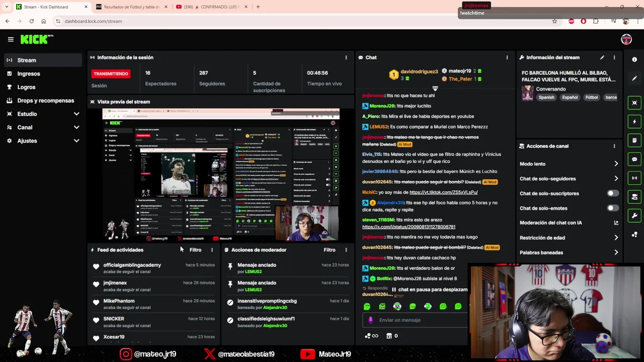The image size is (644, 362).
Task: Select Stream in the left sidebar
Action: pyautogui.click(x=43, y=60)
